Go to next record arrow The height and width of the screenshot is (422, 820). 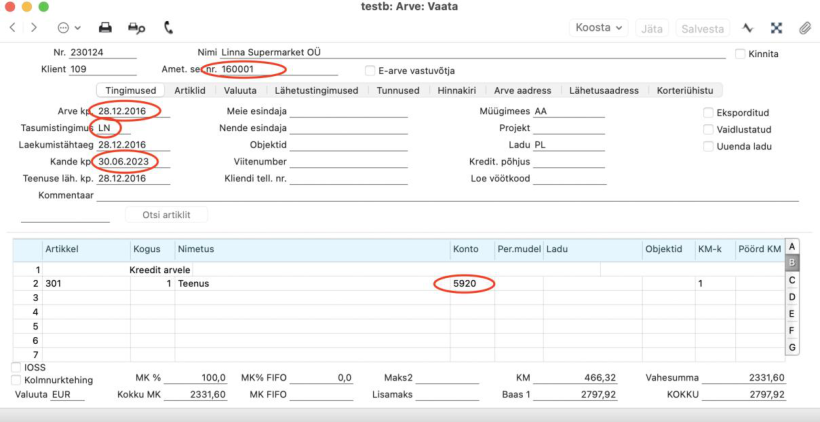pyautogui.click(x=34, y=28)
